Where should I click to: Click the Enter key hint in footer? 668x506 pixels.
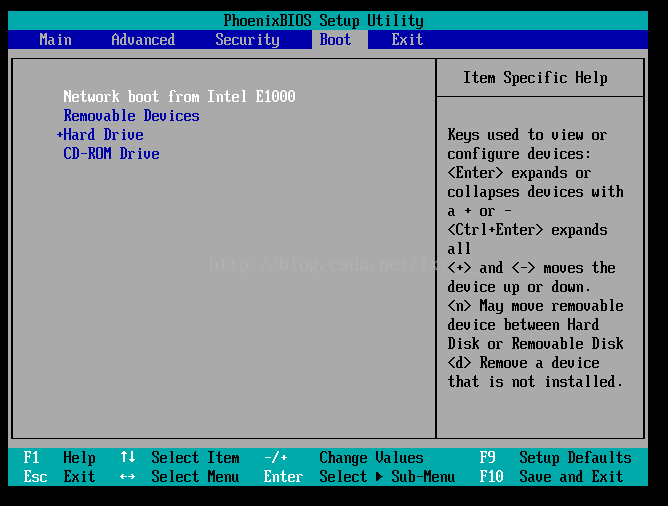[x=283, y=477]
